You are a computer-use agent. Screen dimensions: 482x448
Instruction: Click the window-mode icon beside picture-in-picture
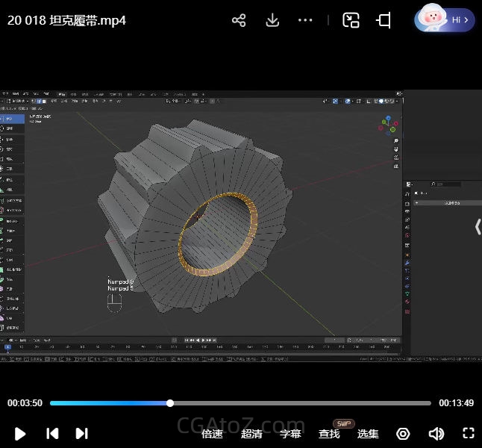point(384,20)
